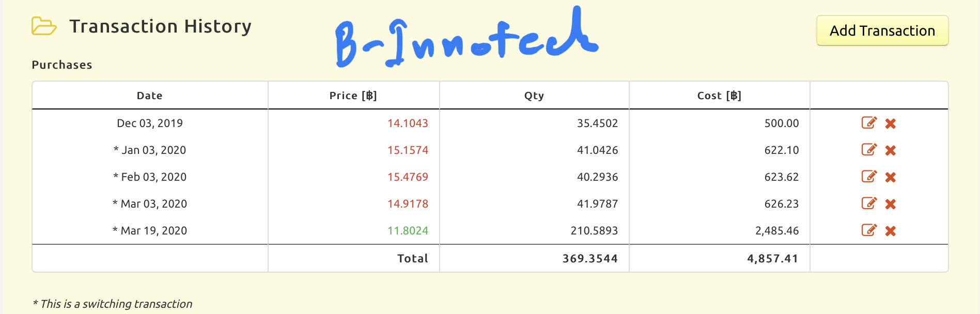Click the Transaction History heading
The width and height of the screenshot is (980, 314).
pyautogui.click(x=160, y=26)
